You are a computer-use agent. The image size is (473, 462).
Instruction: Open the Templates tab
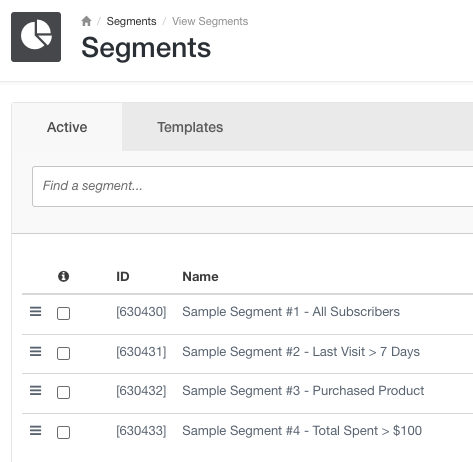tap(190, 127)
